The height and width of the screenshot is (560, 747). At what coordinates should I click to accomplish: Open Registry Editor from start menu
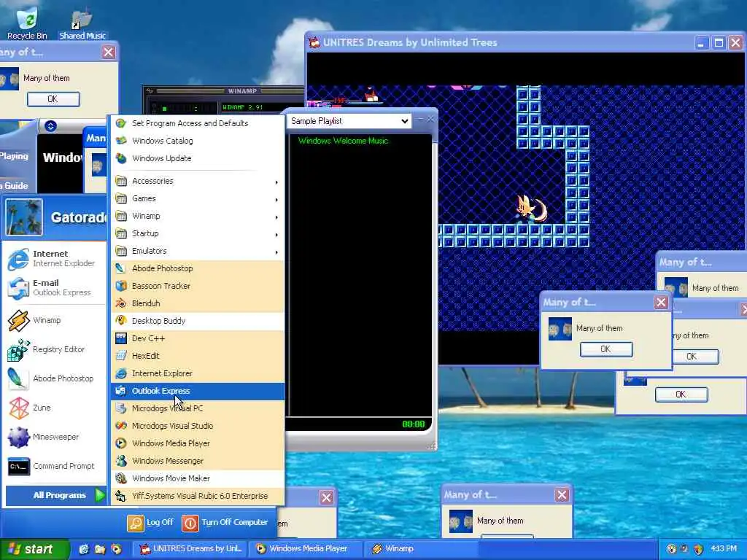pos(55,349)
